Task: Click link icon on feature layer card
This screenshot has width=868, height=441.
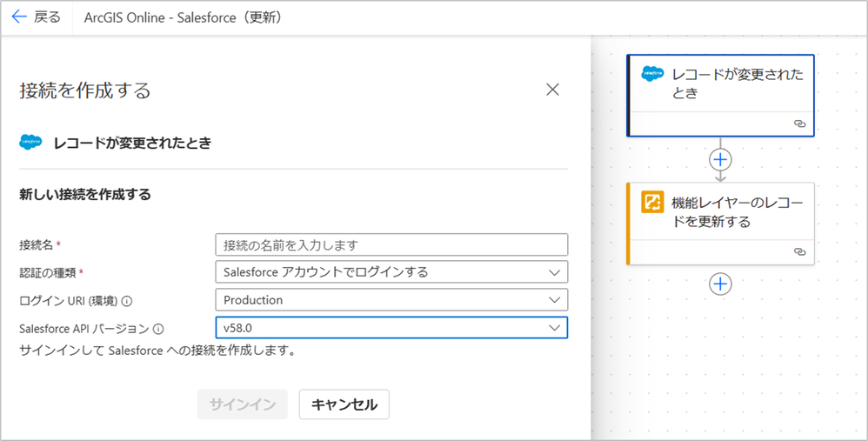Action: (800, 251)
